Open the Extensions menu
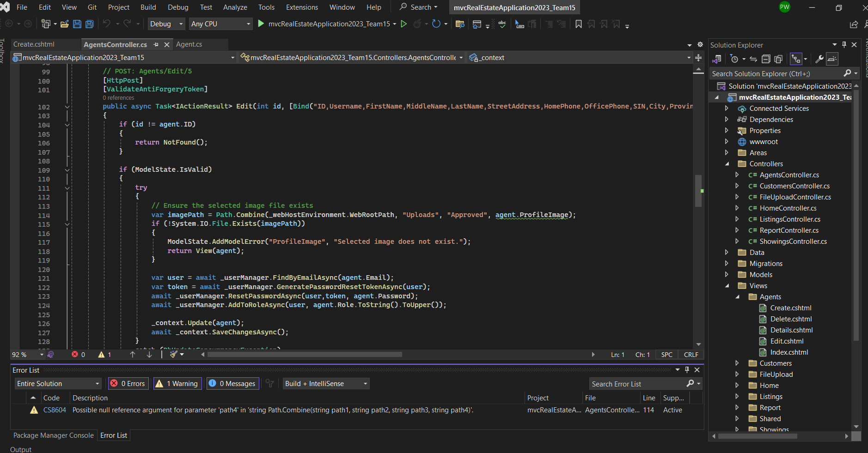Image resolution: width=868 pixels, height=453 pixels. [302, 7]
